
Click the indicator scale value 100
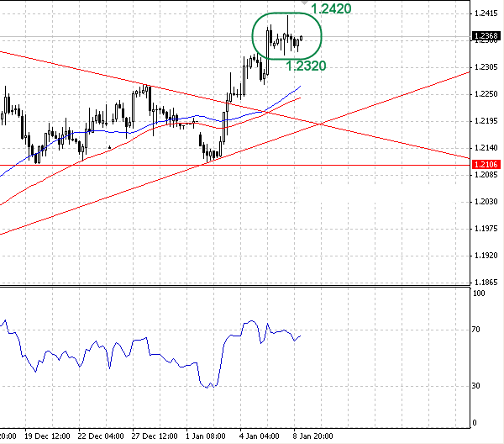tap(479, 293)
